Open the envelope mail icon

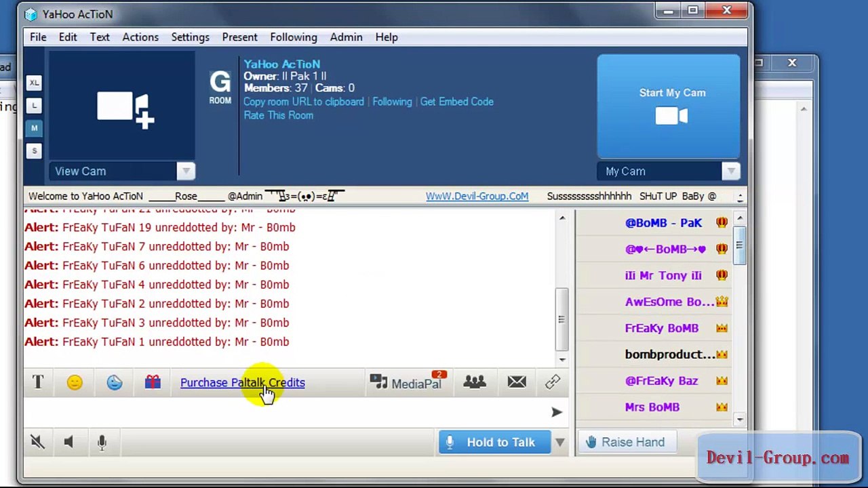point(517,382)
